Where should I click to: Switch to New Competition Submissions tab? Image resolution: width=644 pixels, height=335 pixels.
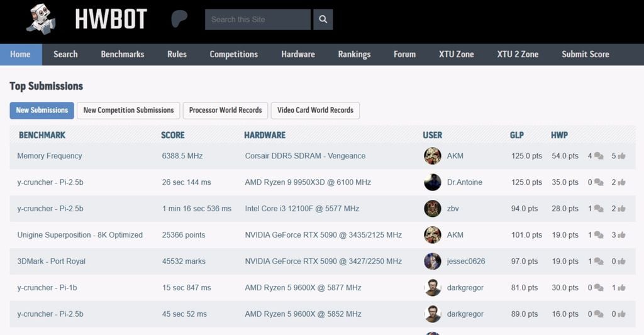[128, 111]
